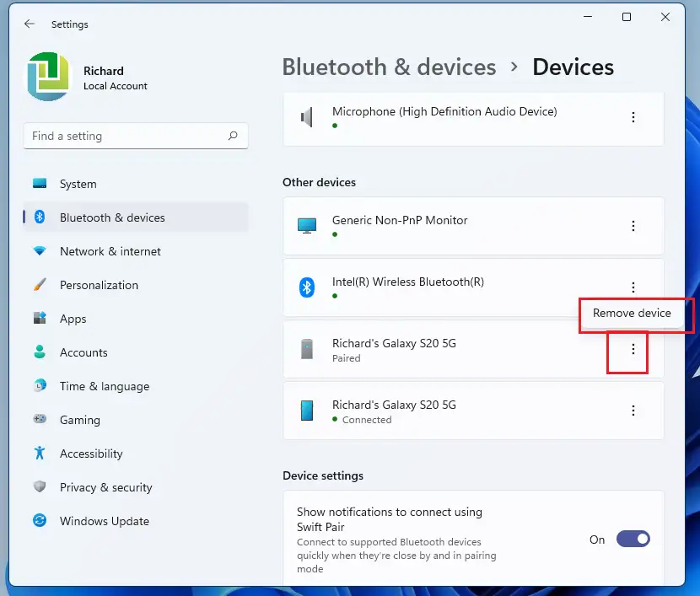Select Remove device from the popup menu

[x=632, y=313]
